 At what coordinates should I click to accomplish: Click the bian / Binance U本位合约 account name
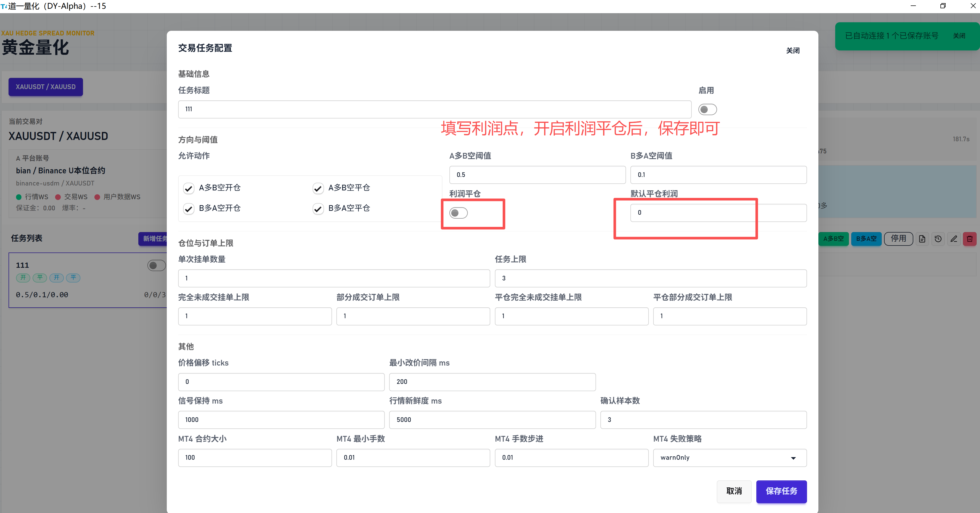[x=61, y=171]
